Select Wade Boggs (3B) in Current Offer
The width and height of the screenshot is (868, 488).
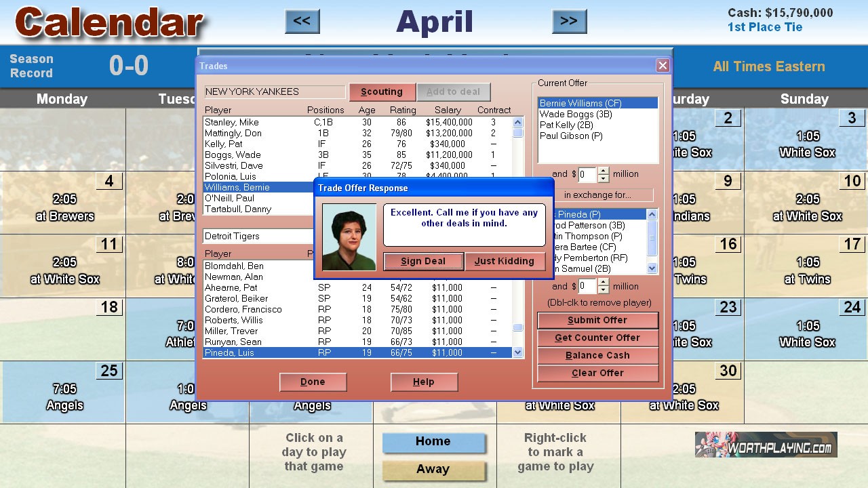tap(566, 114)
